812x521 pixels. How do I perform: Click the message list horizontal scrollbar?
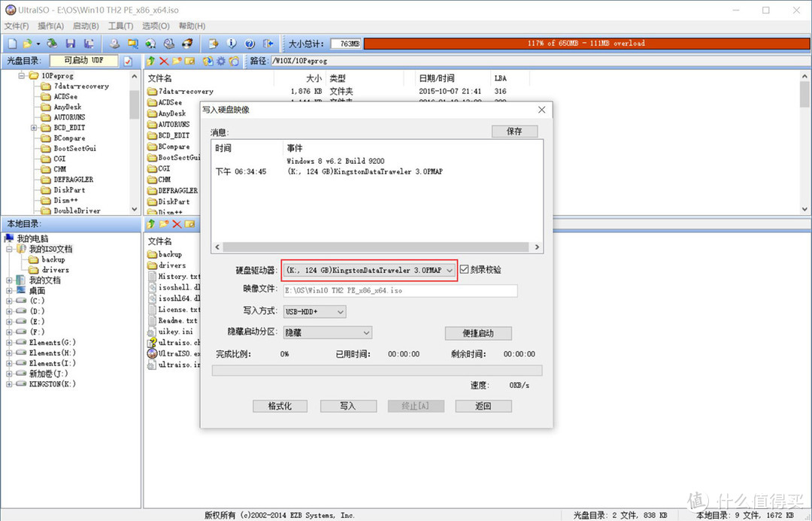[377, 247]
